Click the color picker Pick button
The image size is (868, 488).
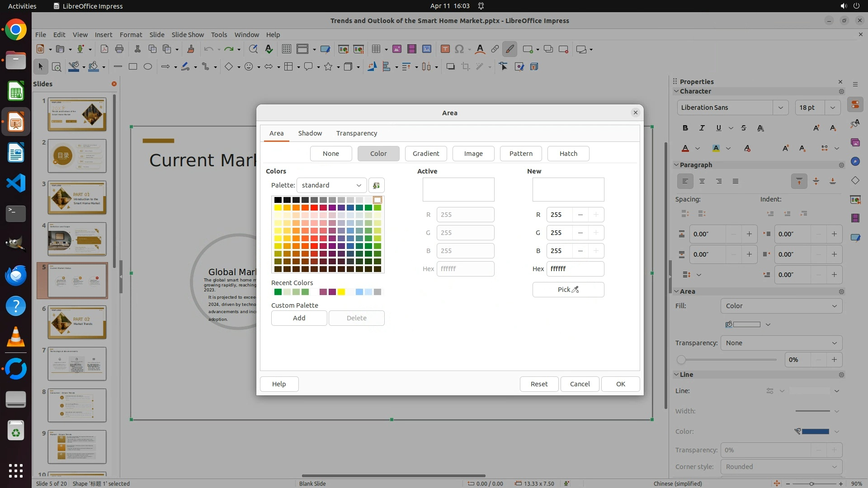click(x=568, y=290)
